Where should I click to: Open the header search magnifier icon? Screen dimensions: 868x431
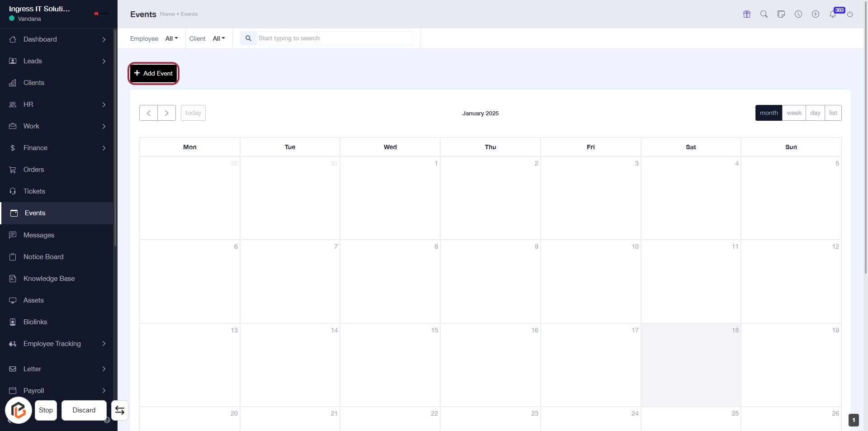pyautogui.click(x=764, y=14)
